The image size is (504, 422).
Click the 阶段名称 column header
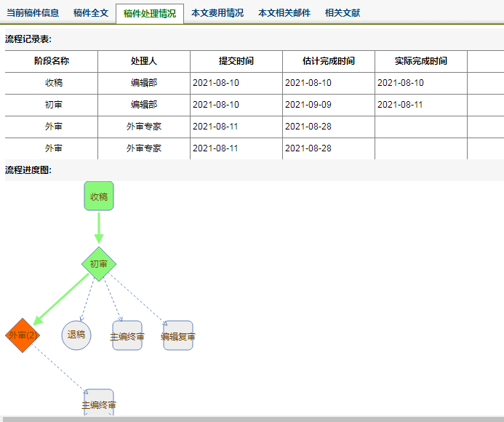pos(52,62)
